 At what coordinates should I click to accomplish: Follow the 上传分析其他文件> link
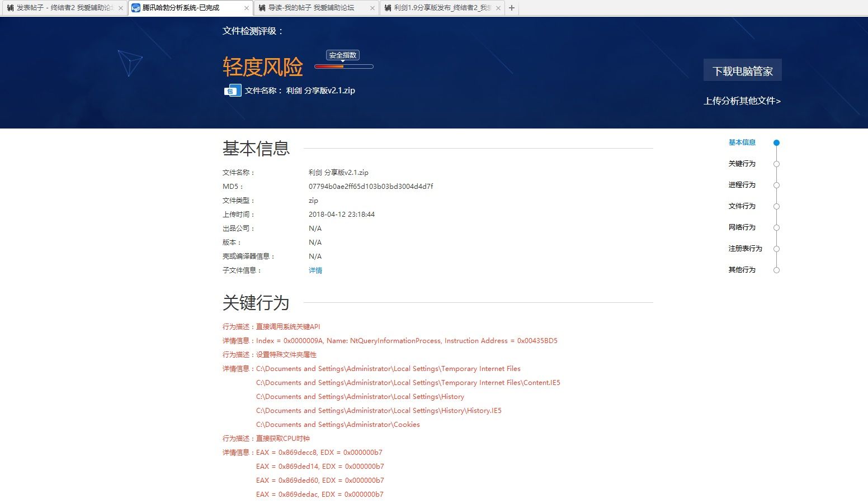click(x=742, y=101)
